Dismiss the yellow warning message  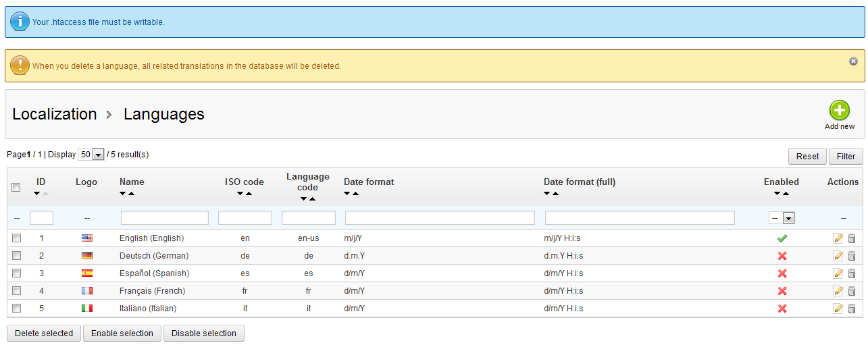[853, 61]
